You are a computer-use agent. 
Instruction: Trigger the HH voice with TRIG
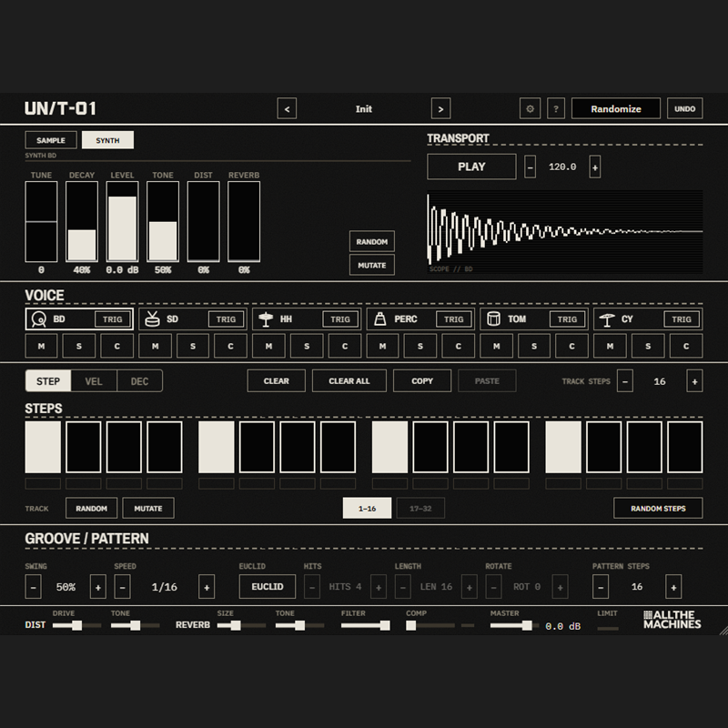coord(339,319)
